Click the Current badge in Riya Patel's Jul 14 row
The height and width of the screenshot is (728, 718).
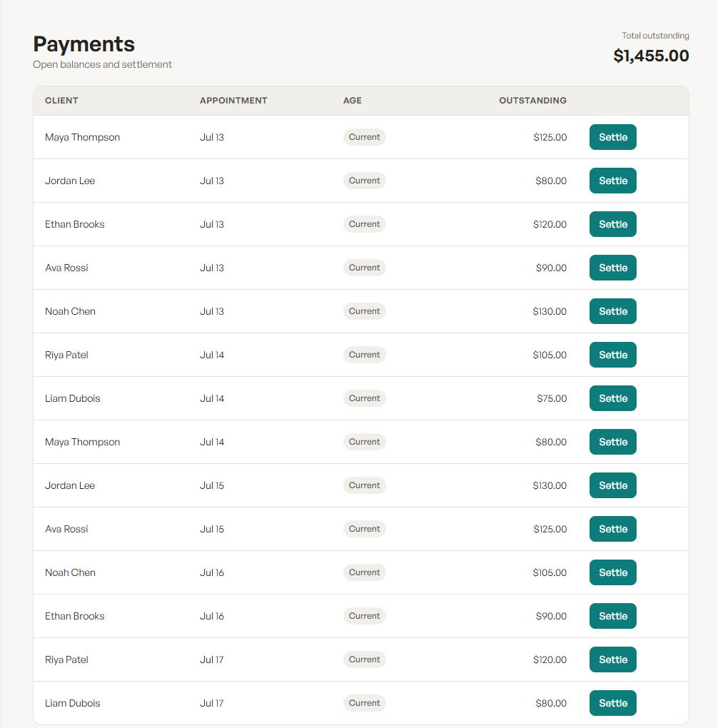[x=364, y=355]
